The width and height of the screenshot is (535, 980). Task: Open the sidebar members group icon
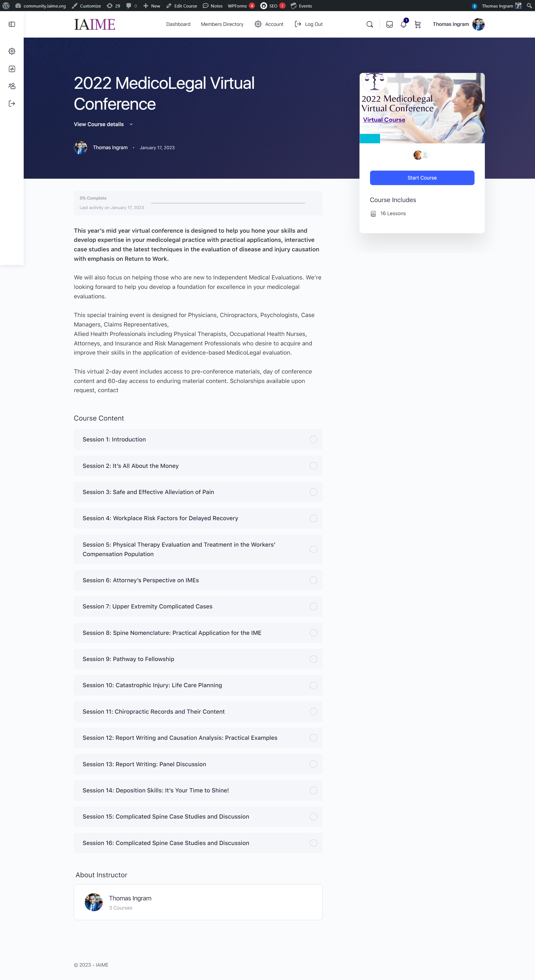tap(12, 86)
